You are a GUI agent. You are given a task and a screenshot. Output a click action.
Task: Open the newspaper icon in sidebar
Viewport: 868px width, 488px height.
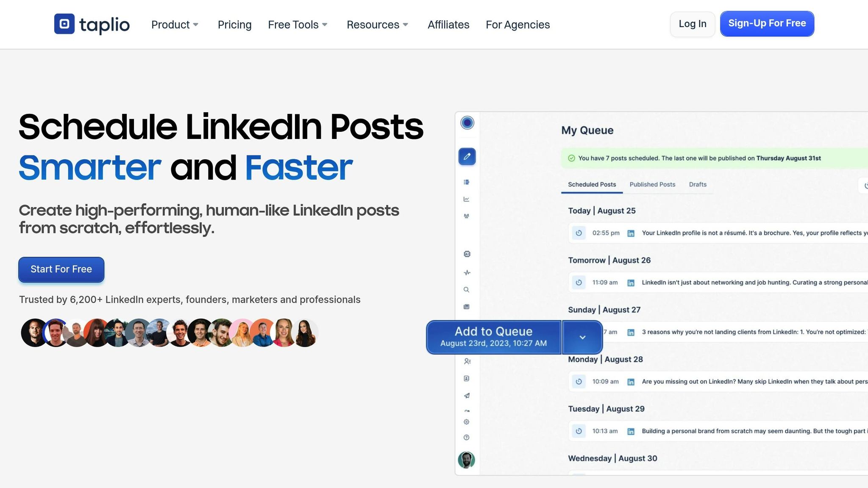(x=466, y=307)
